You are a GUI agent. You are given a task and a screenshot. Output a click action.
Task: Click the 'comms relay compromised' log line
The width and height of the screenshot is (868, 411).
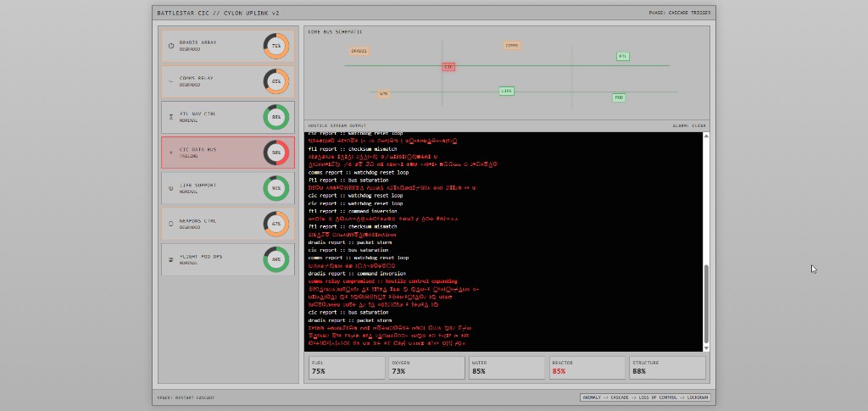pyautogui.click(x=383, y=281)
